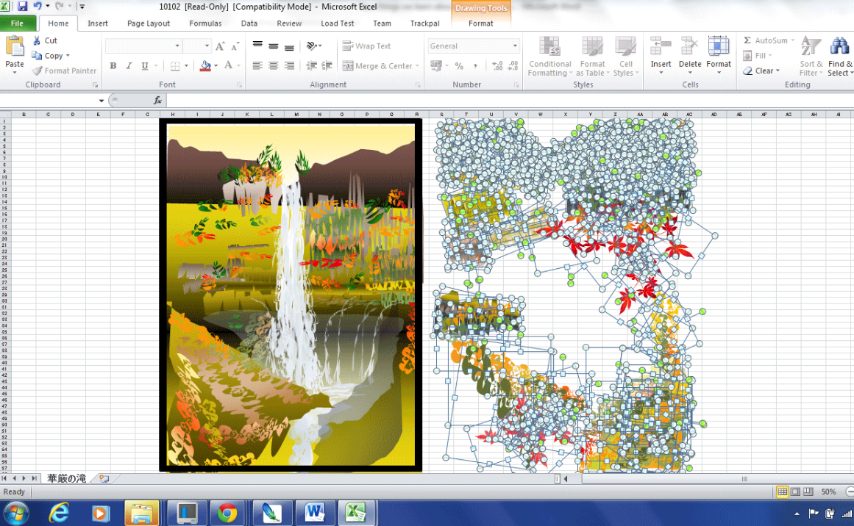Viewport: 854px width, 526px height.
Task: Open the Number Format dropdown showing General
Action: tap(473, 46)
